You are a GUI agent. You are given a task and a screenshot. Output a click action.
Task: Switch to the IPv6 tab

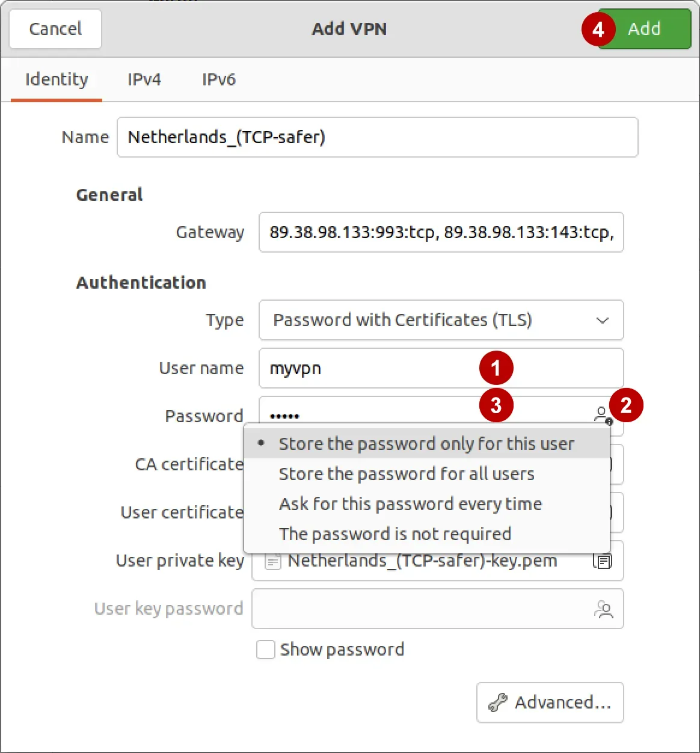[x=219, y=79]
